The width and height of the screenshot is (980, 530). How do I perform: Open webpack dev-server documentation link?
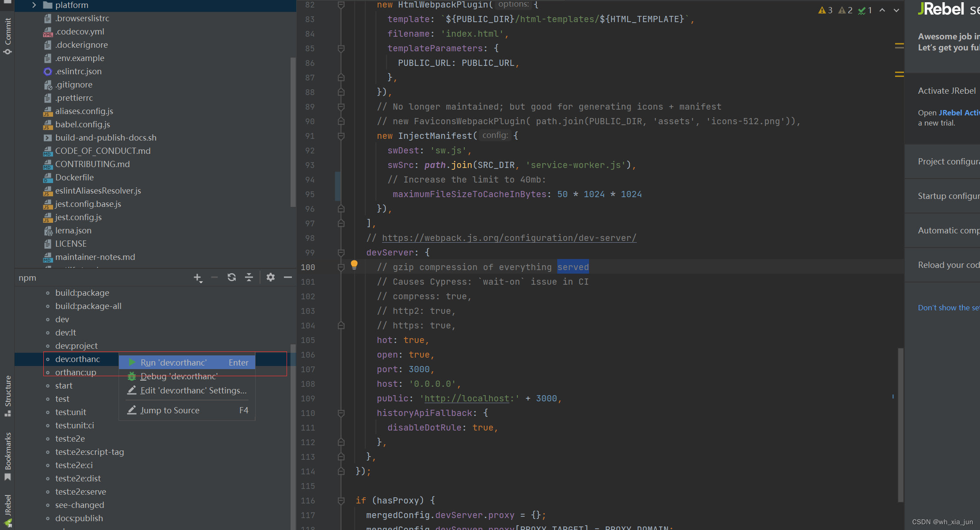click(509, 238)
